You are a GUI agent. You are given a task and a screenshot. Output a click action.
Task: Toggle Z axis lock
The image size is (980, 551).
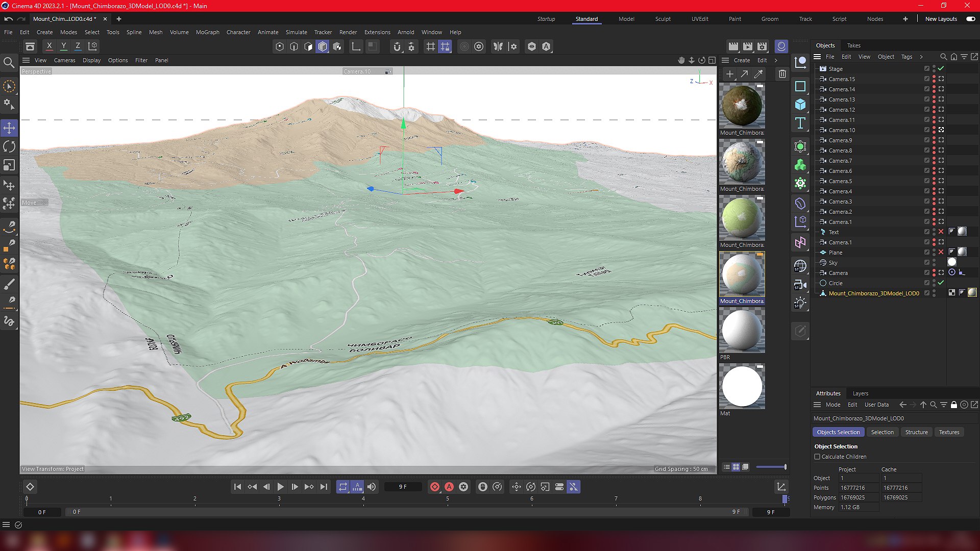coord(78,46)
